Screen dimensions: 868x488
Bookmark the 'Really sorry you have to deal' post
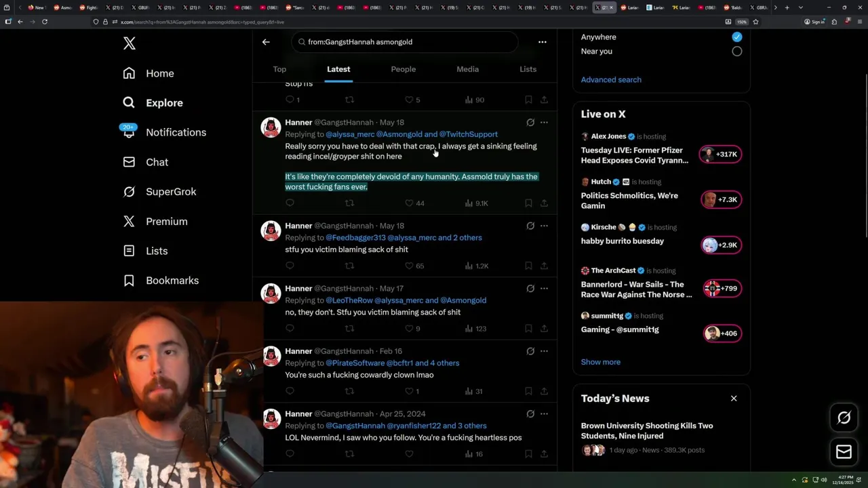pyautogui.click(x=528, y=203)
